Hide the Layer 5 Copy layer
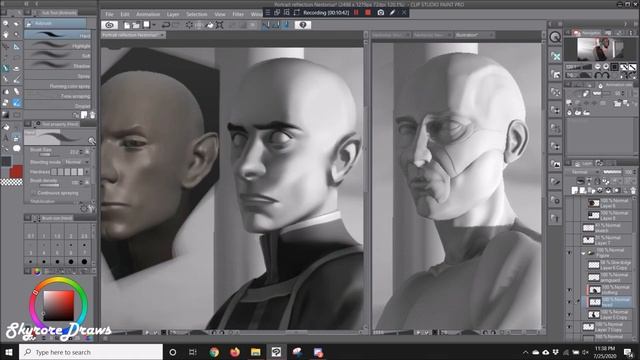640x360 pixels. click(x=569, y=314)
